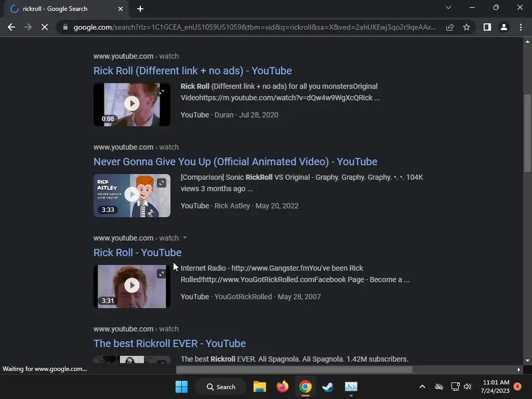This screenshot has height=399, width=532.
Task: Open the Windows Start menu
Action: pyautogui.click(x=181, y=387)
